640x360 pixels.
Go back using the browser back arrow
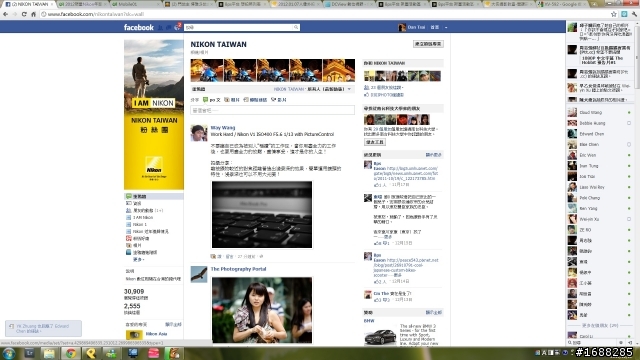pos(5,14)
